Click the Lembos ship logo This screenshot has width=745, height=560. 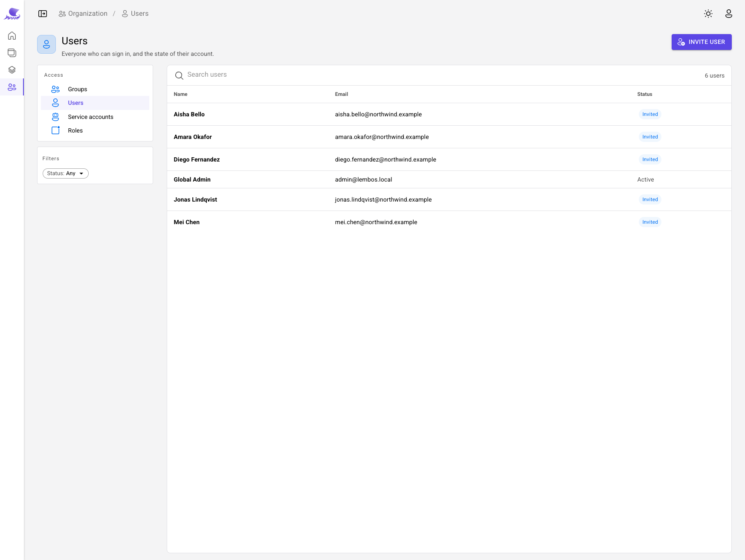tap(12, 14)
